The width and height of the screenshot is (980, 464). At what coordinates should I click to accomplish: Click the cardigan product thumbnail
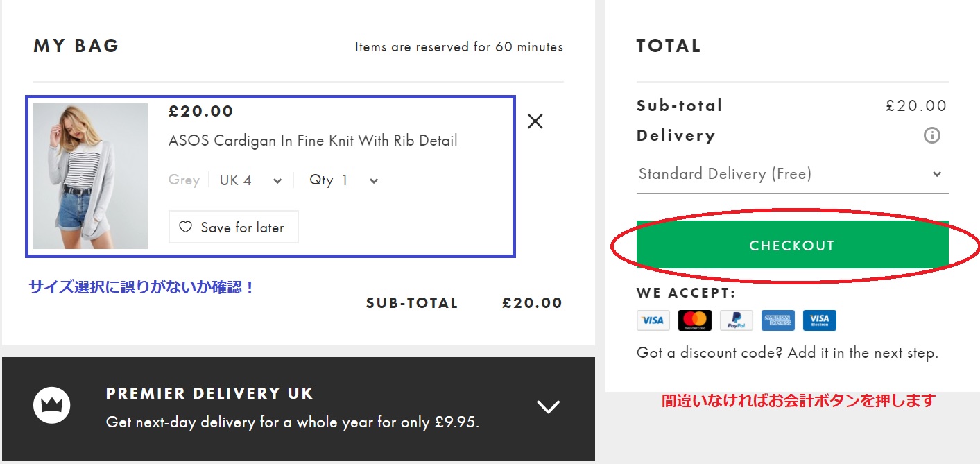(90, 176)
